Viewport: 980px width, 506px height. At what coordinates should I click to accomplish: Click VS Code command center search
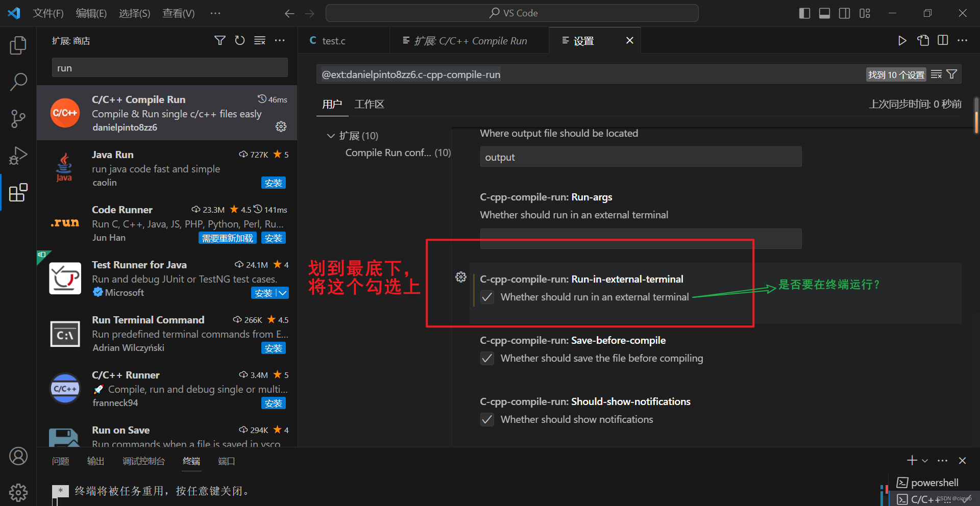pos(512,13)
